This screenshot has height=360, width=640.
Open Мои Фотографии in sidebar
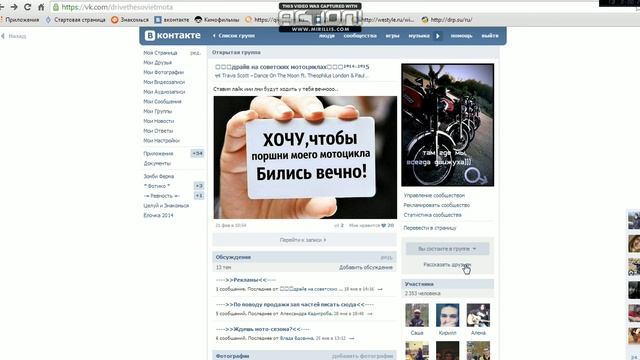[163, 72]
